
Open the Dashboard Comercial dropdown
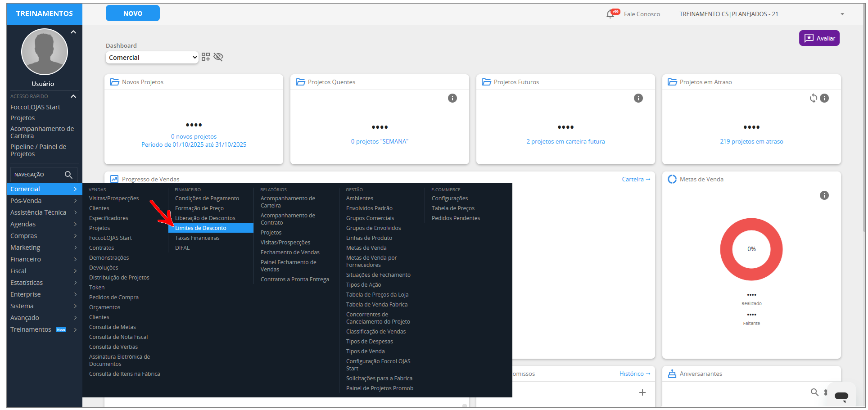pyautogui.click(x=152, y=58)
